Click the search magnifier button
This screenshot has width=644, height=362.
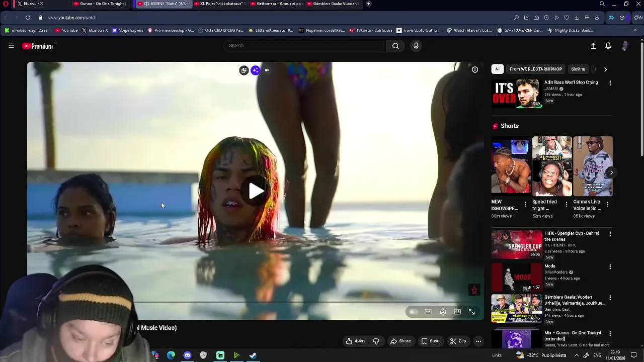click(395, 46)
